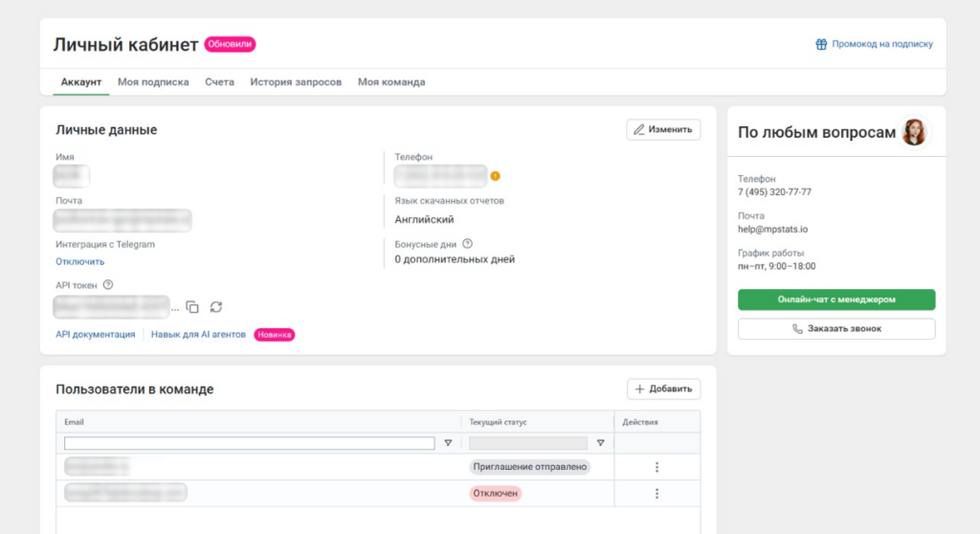Copy the API token with the copy icon

click(192, 307)
